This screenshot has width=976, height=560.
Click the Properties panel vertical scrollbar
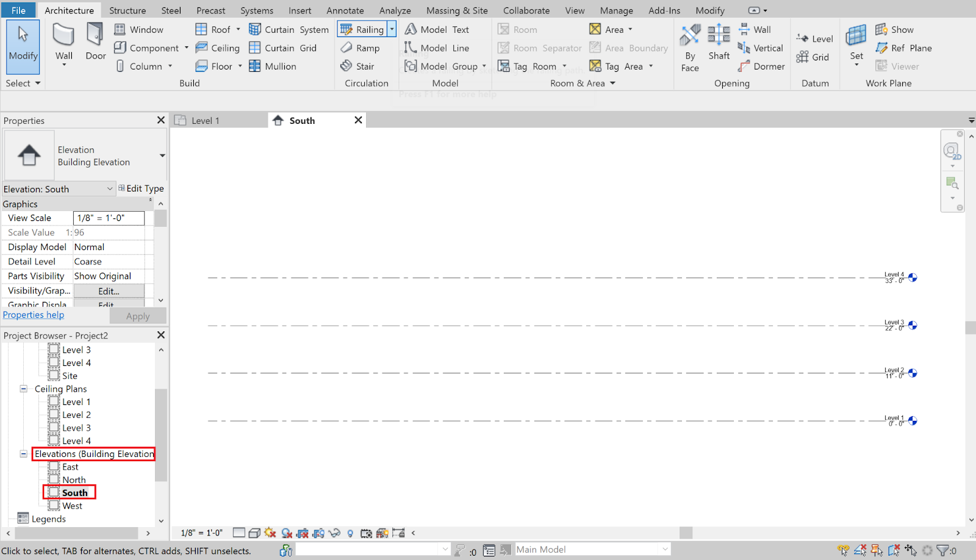[x=160, y=218]
